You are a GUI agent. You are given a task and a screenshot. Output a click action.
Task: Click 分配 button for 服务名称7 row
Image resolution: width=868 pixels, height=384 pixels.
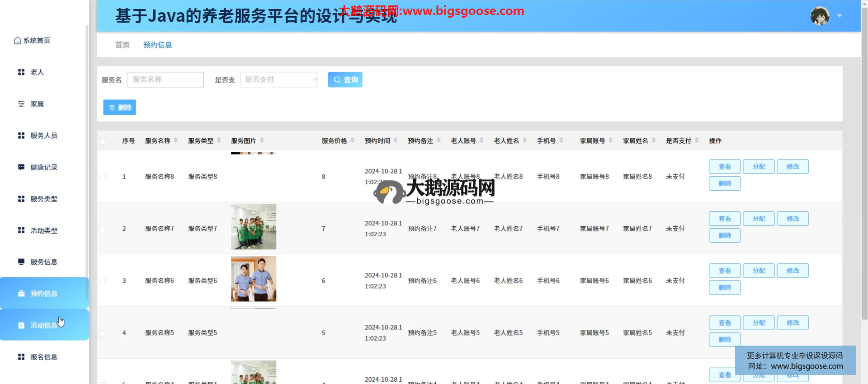pyautogui.click(x=759, y=219)
